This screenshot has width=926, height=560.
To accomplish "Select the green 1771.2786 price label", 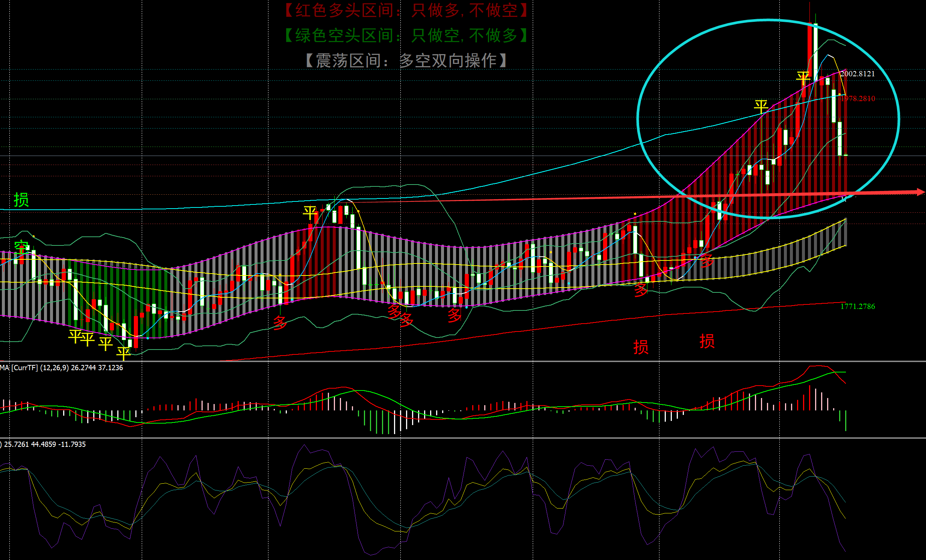I will pyautogui.click(x=858, y=306).
